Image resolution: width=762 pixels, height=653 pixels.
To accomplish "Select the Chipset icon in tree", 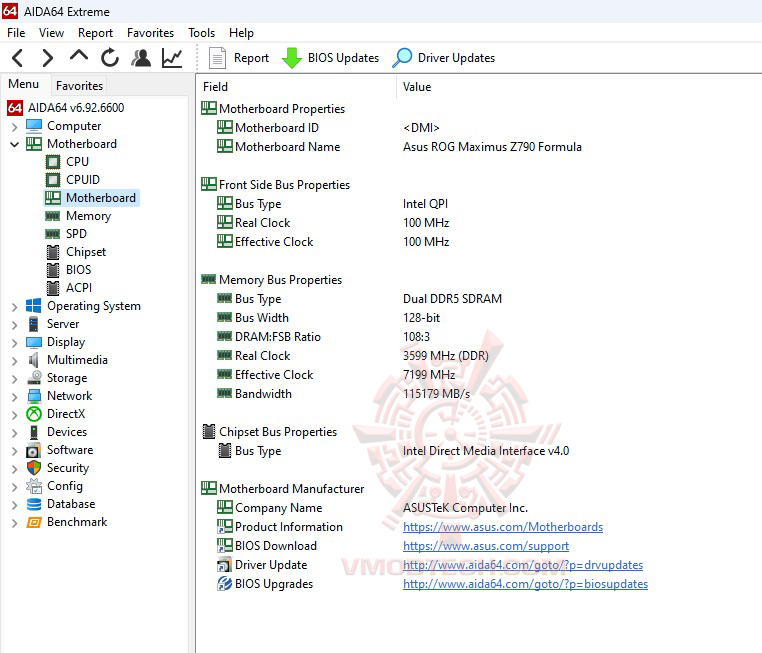I will pyautogui.click(x=53, y=252).
